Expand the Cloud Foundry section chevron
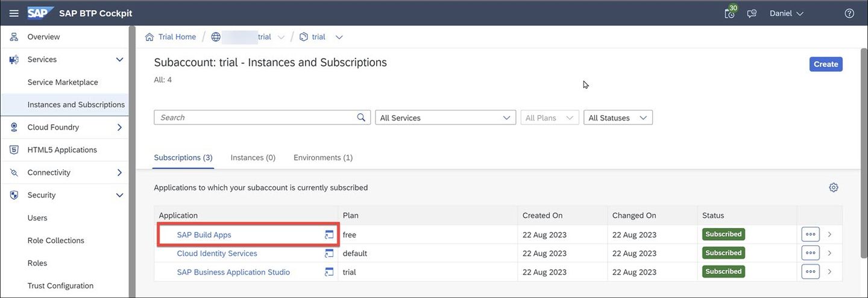The width and height of the screenshot is (868, 298). tap(119, 127)
